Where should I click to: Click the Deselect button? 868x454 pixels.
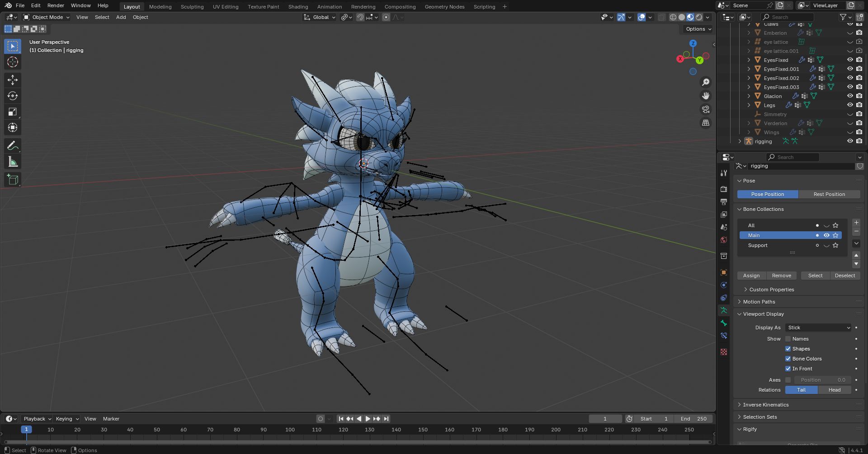pyautogui.click(x=845, y=276)
